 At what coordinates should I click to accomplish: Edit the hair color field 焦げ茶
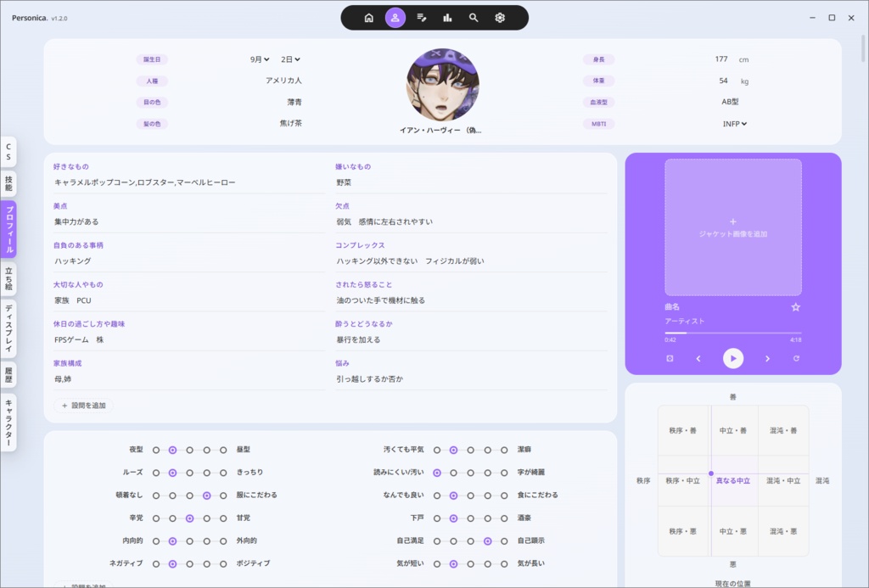point(290,124)
